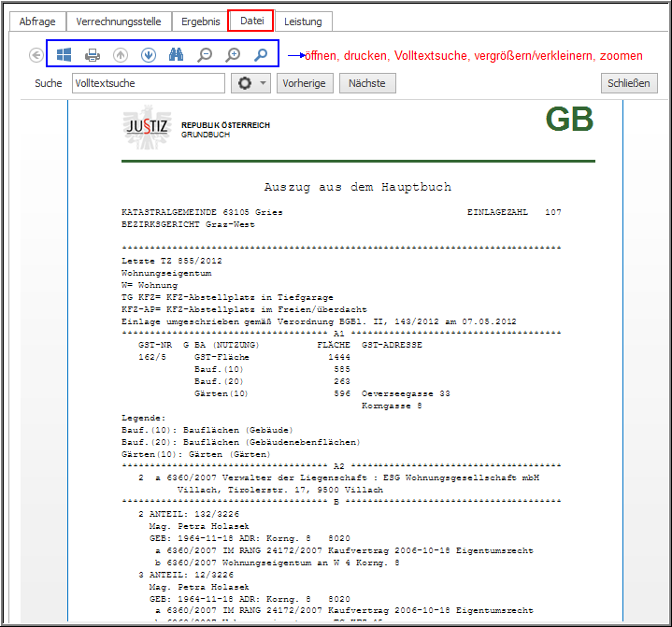
Task: Click the JUSTIZ logo in document
Action: pos(147,127)
